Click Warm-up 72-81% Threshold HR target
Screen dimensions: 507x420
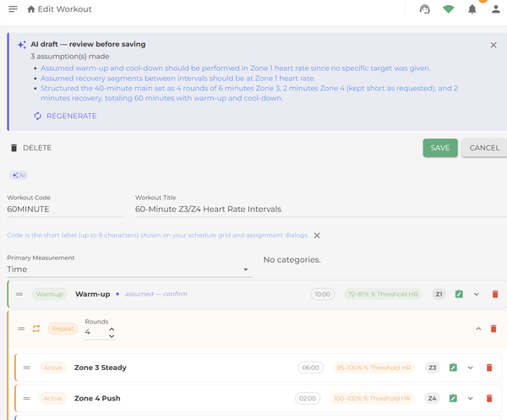click(383, 294)
